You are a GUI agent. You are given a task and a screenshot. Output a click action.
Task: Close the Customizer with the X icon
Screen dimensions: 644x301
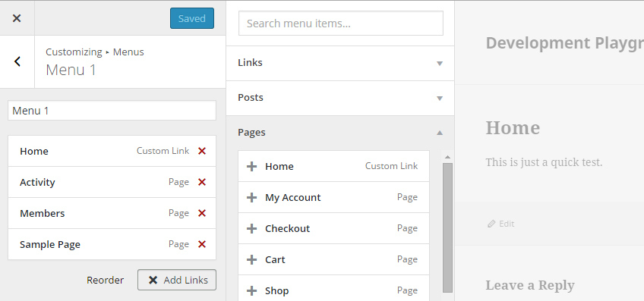click(17, 18)
